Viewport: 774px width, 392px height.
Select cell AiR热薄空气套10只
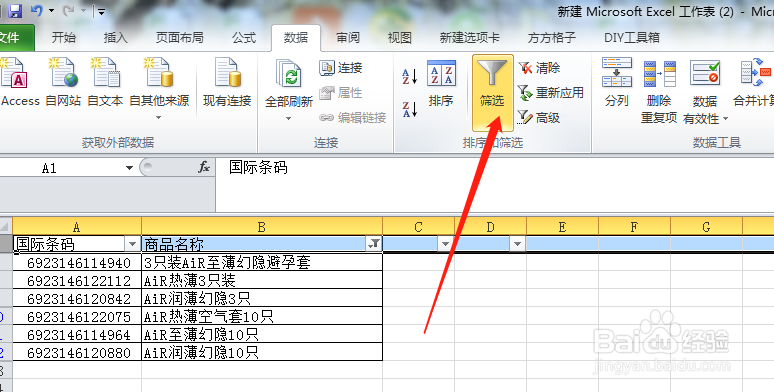[262, 316]
